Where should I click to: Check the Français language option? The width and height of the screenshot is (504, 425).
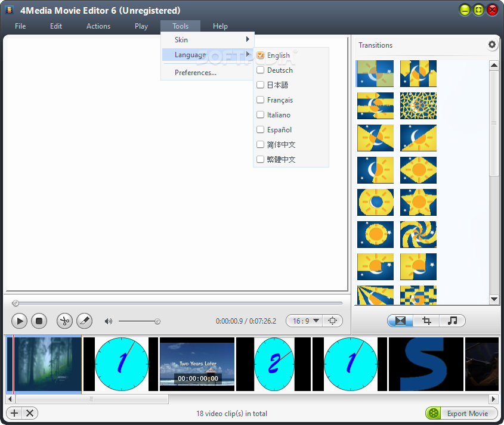click(x=260, y=100)
